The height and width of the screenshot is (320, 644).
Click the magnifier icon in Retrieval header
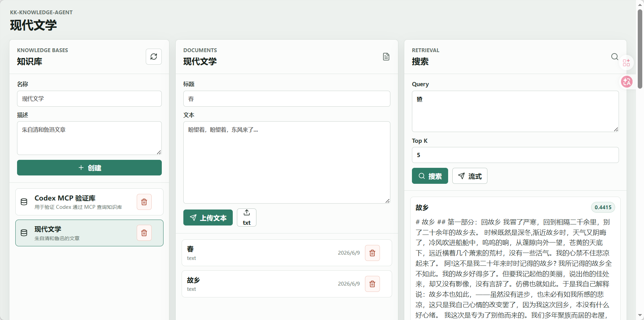point(615,57)
